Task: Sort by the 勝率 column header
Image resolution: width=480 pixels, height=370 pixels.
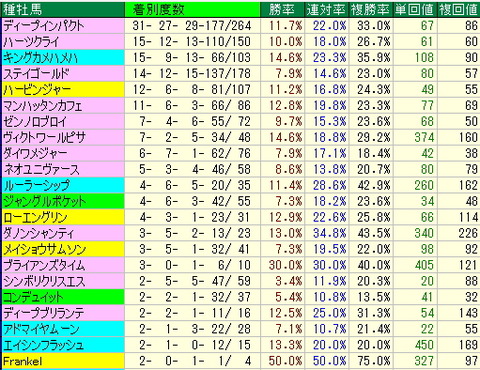Action: (282, 9)
